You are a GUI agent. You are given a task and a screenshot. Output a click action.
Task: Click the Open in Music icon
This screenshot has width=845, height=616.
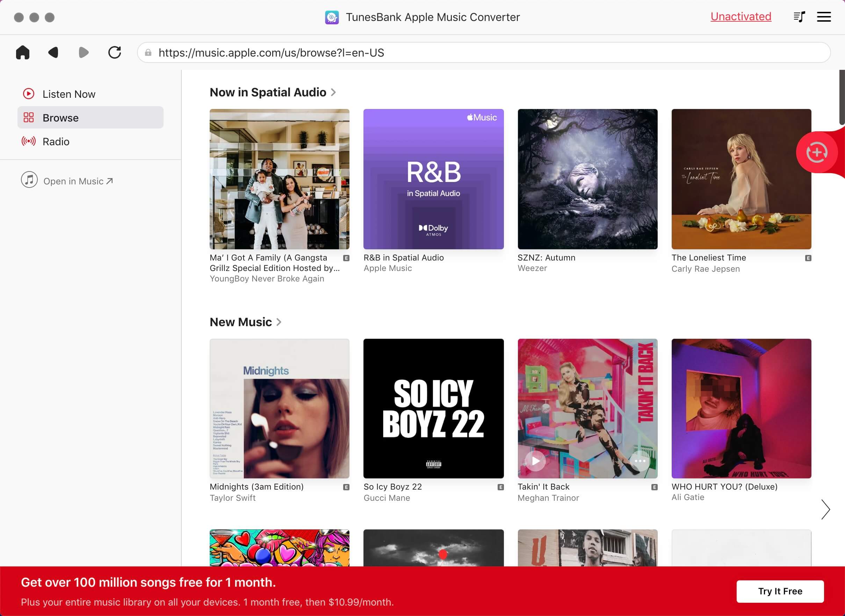[x=29, y=181]
